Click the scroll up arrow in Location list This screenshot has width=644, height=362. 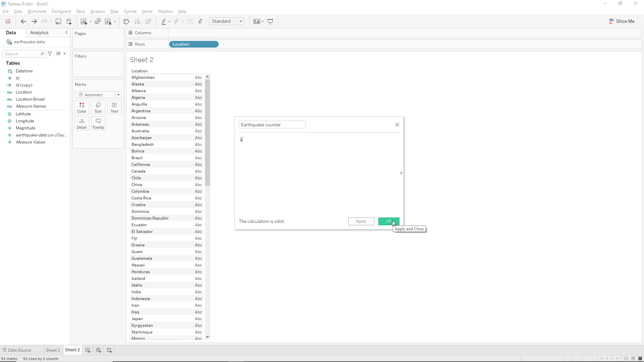click(208, 77)
